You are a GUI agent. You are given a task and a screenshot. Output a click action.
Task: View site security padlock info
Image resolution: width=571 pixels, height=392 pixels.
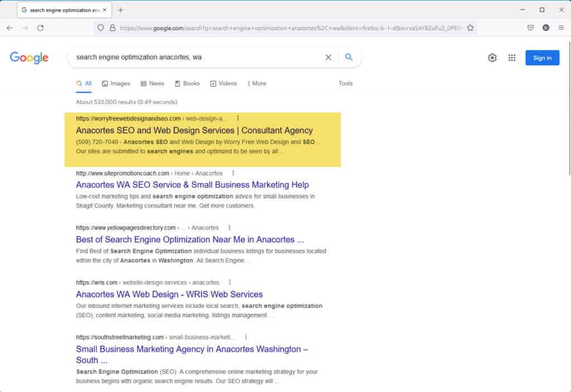tap(113, 28)
